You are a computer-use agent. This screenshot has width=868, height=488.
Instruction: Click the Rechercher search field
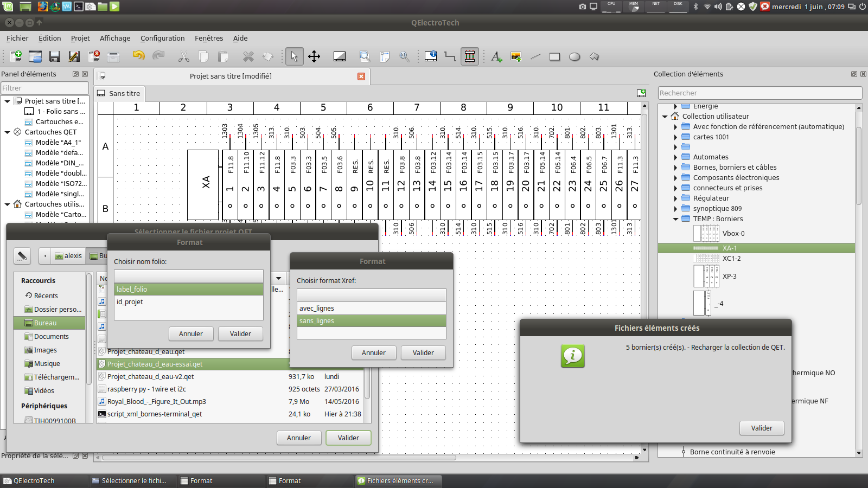point(759,93)
